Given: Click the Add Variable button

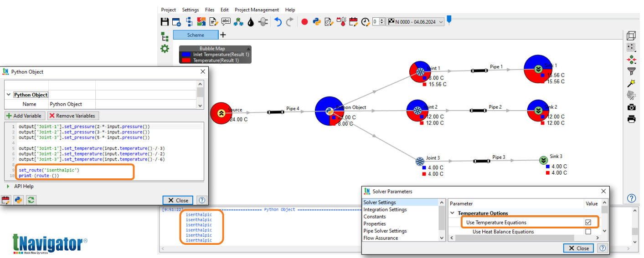Looking at the screenshot, I should [25, 116].
